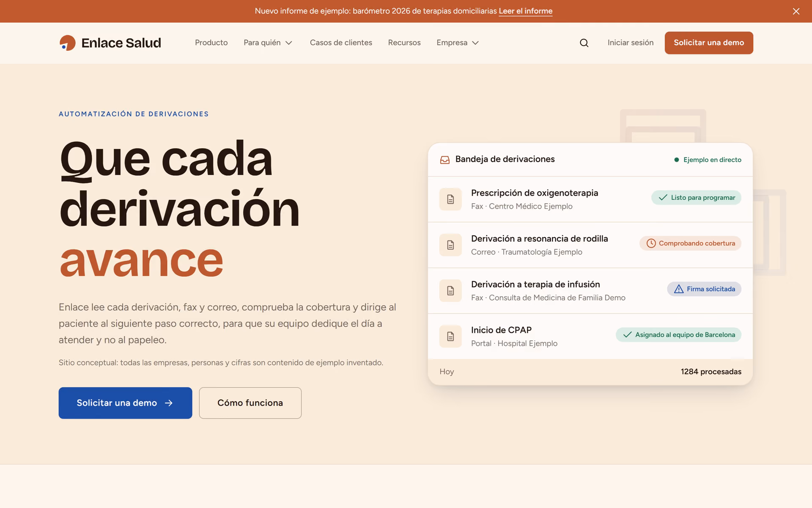Click the Hoy label in the card footer
Image resolution: width=812 pixels, height=508 pixels.
click(447, 372)
